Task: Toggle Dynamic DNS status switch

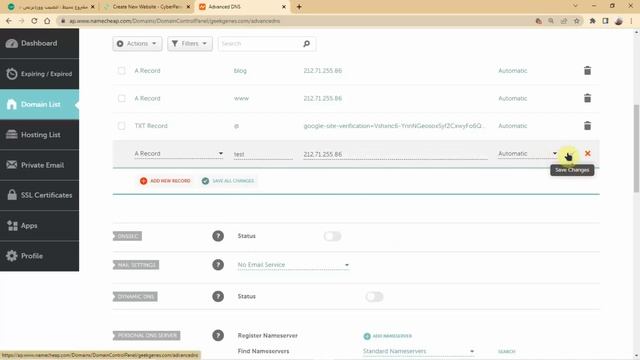Action: coord(374,297)
